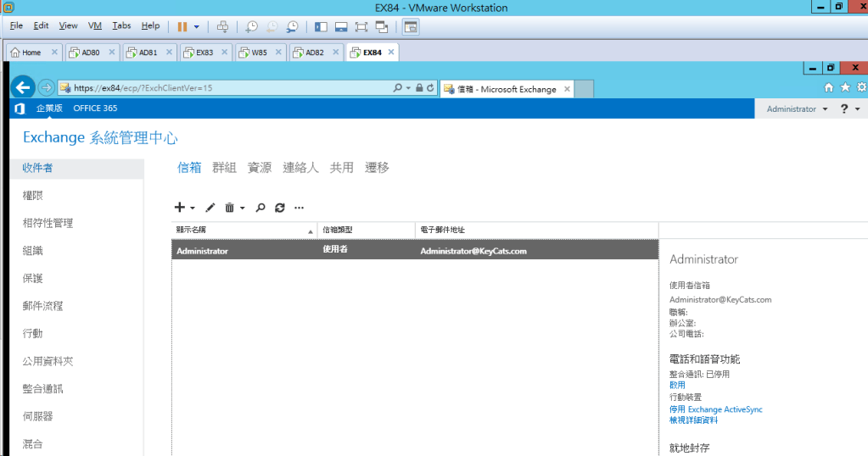Open the Administrator account dropdown

797,109
